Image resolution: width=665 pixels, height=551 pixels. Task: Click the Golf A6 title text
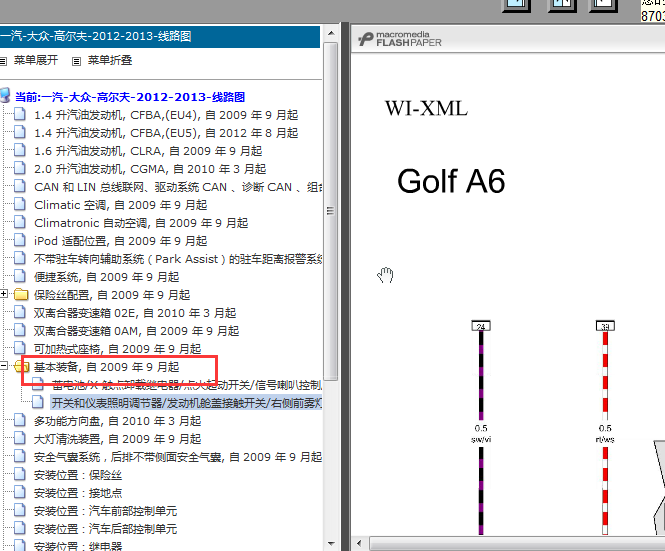click(x=451, y=181)
